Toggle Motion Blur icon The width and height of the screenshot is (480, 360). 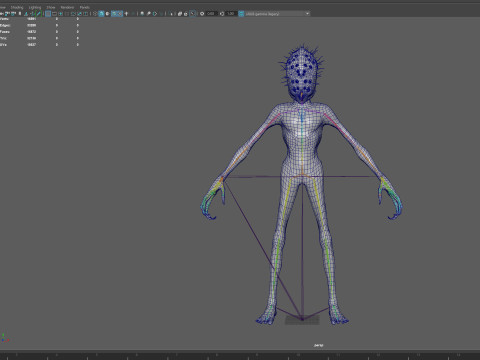tap(149, 14)
